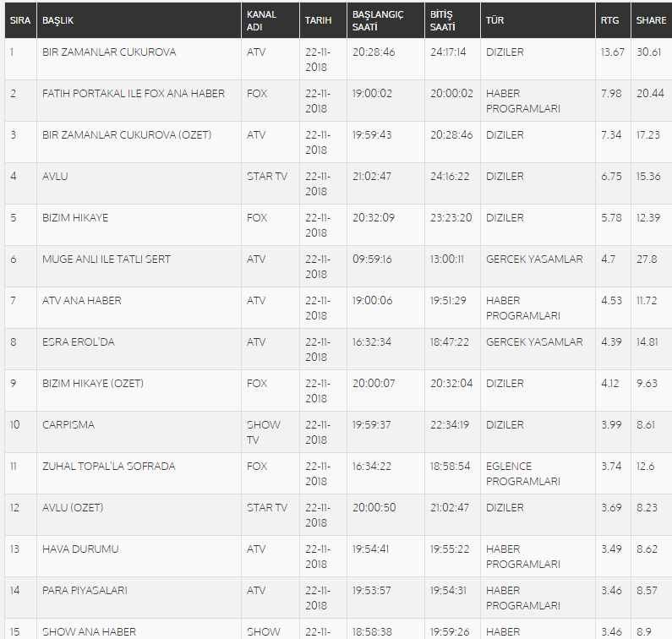
Task: Select the AVLU row title
Action: point(55,177)
